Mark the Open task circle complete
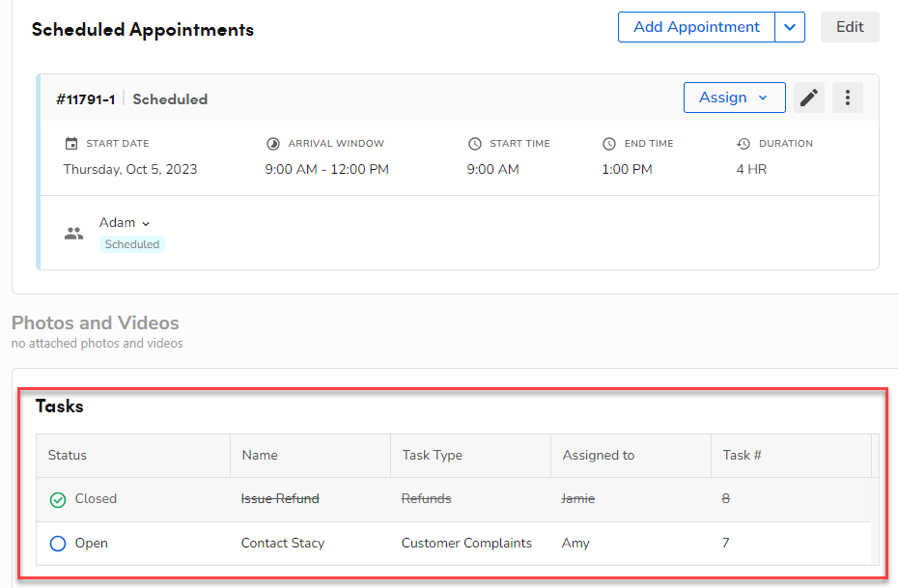This screenshot has width=898, height=588. tap(57, 544)
